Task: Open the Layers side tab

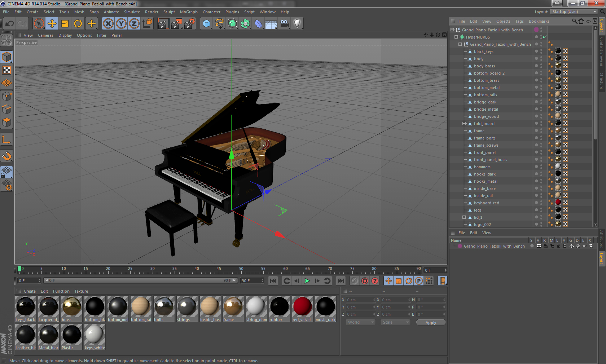Action: click(x=602, y=259)
